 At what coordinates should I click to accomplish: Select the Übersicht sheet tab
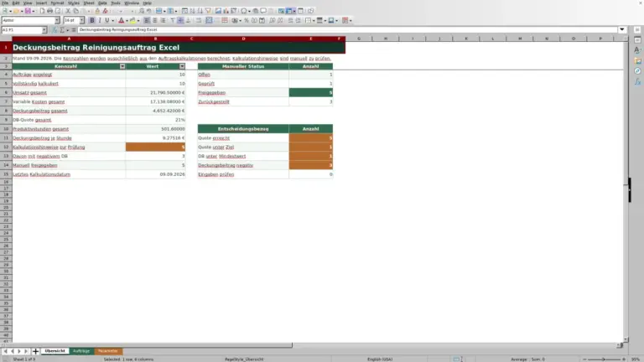coord(55,351)
